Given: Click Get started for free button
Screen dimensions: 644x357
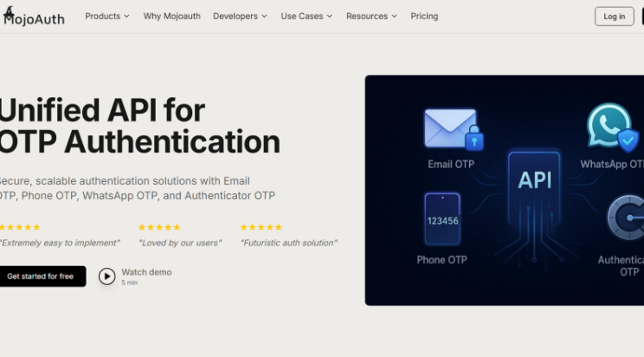Looking at the screenshot, I should 41,276.
